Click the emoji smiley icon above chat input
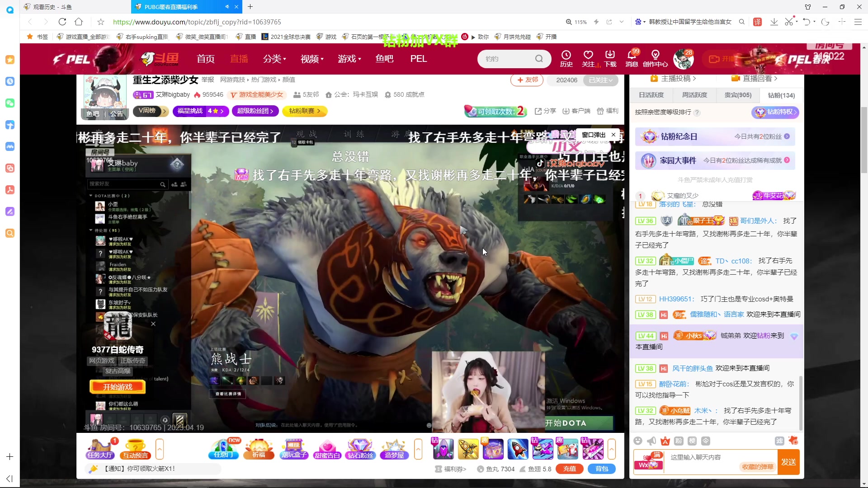The image size is (868, 488). (638, 441)
